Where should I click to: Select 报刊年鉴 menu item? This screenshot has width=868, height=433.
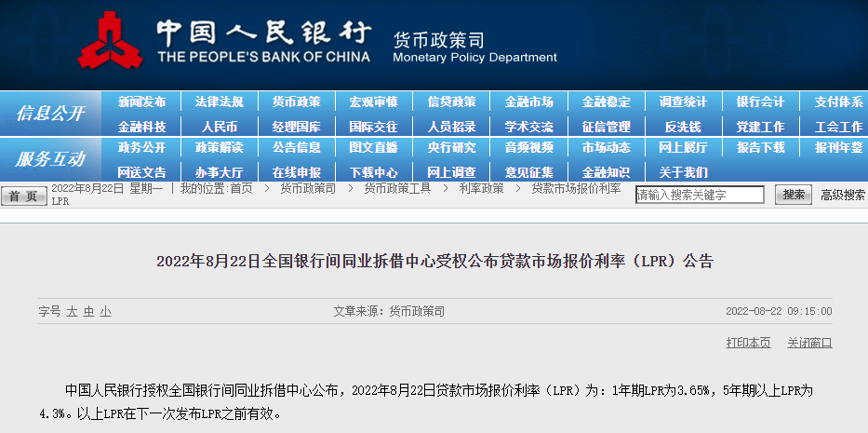click(838, 147)
